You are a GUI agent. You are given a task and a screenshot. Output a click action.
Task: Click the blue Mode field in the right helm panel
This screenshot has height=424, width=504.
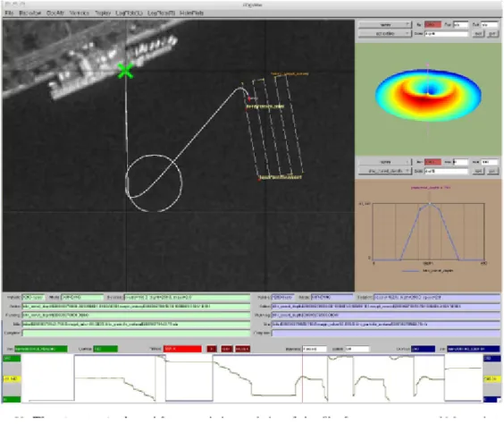[332, 297]
